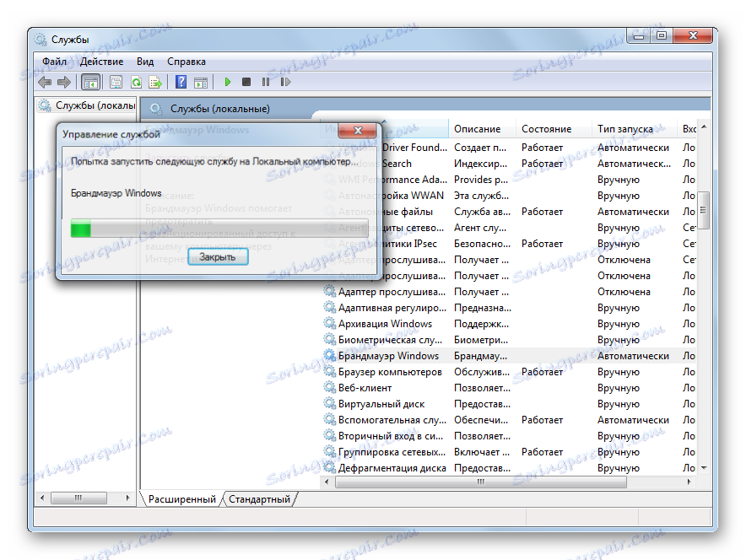746x560 pixels.
Task: Click the gear icon beside Брандмауэр Windows row
Action: [x=329, y=355]
